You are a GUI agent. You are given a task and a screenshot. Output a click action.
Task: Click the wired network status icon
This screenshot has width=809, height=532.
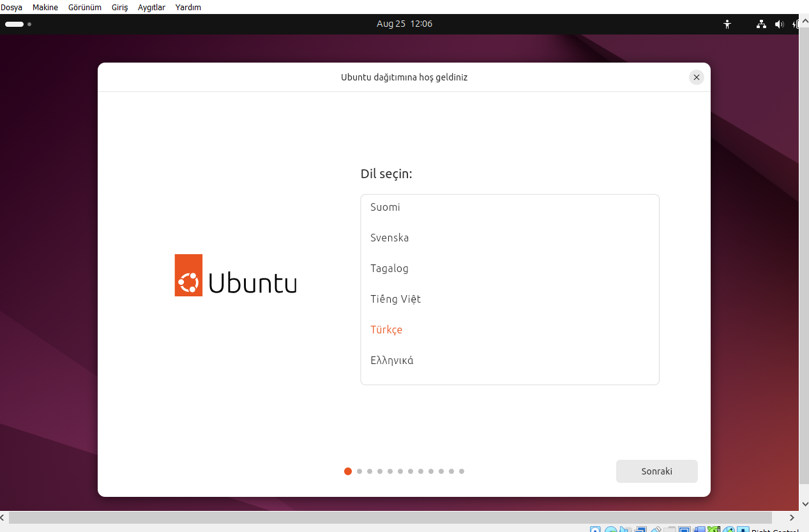click(761, 24)
